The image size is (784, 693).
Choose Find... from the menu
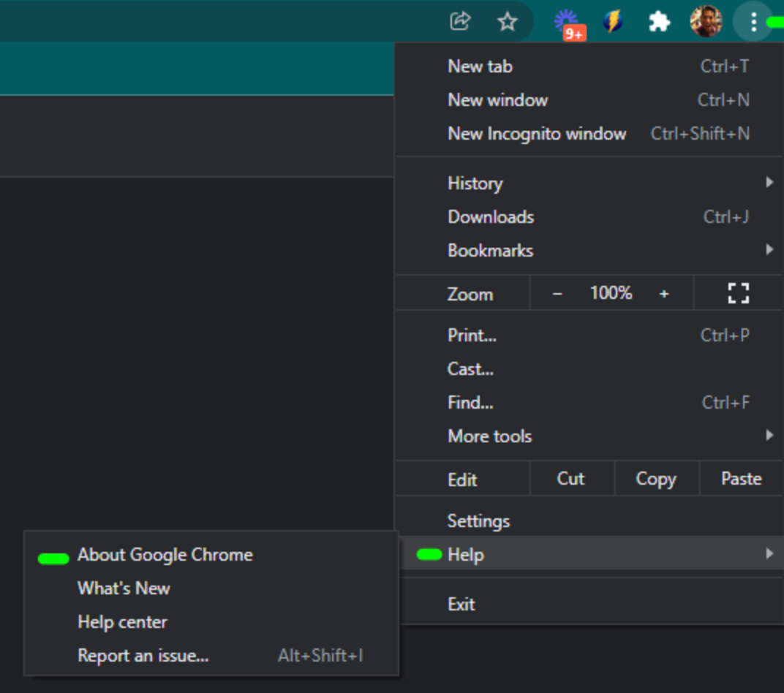[589, 402]
